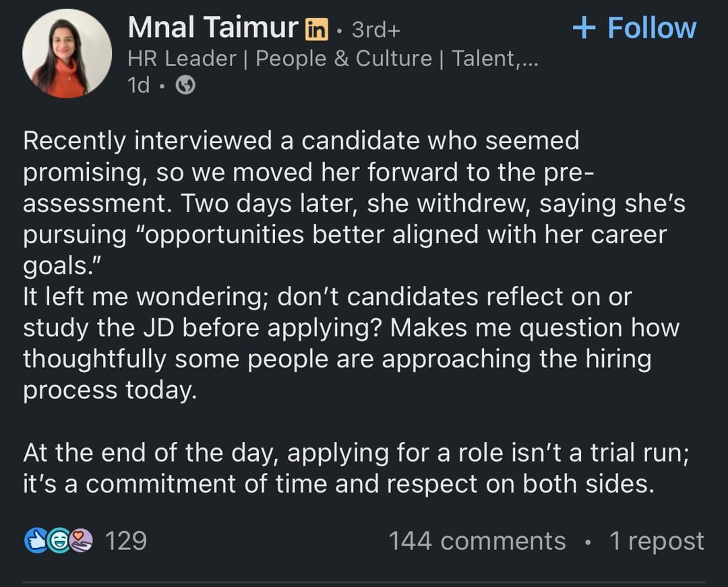Click the laughing Funny reaction icon
This screenshot has width=728, height=587.
click(57, 541)
